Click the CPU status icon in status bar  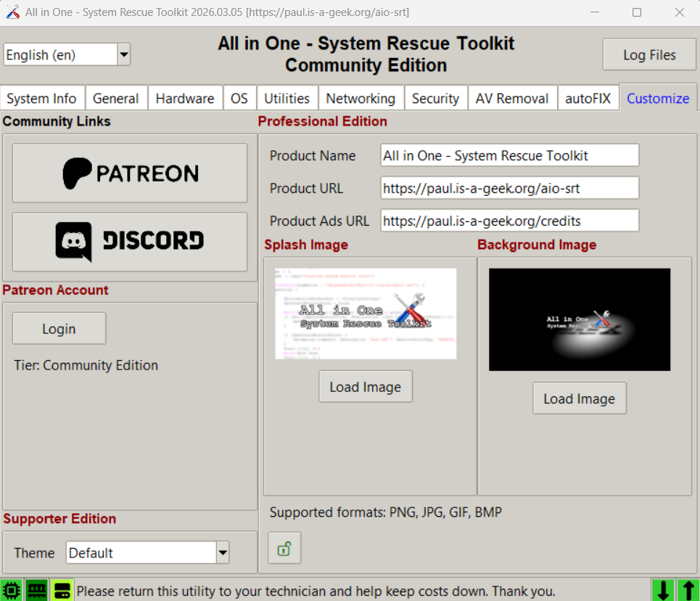click(x=12, y=590)
